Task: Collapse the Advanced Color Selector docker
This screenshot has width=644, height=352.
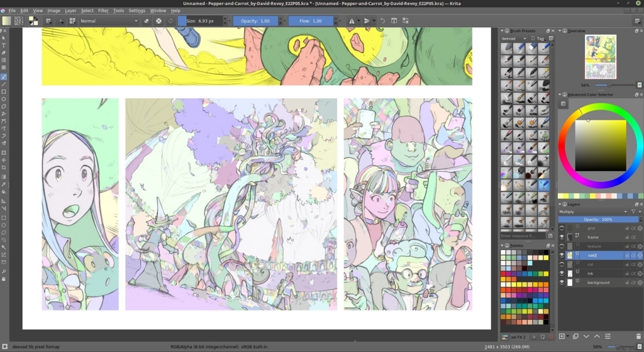Action: [560, 94]
